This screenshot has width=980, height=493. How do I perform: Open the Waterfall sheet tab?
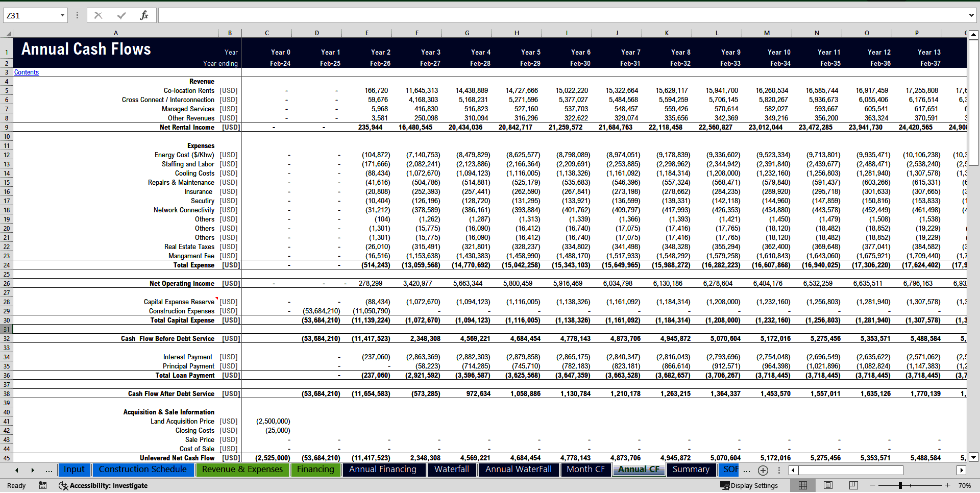[x=452, y=470]
